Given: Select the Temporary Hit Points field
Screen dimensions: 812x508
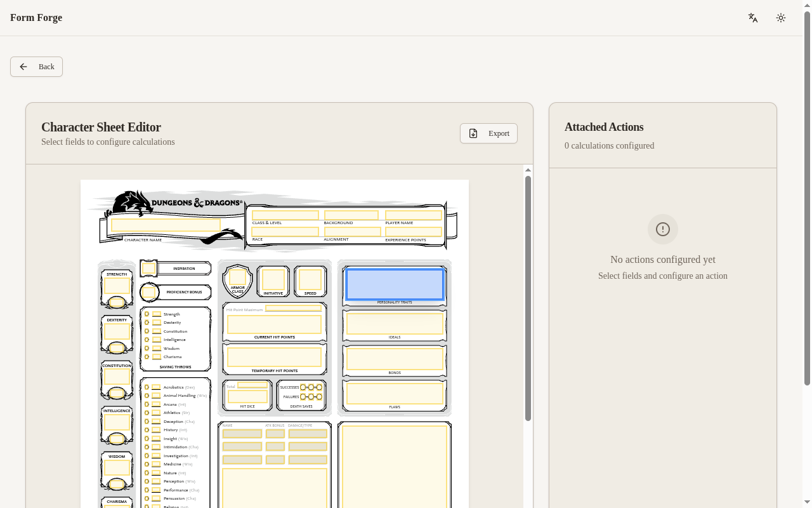Looking at the screenshot, I should point(275,357).
